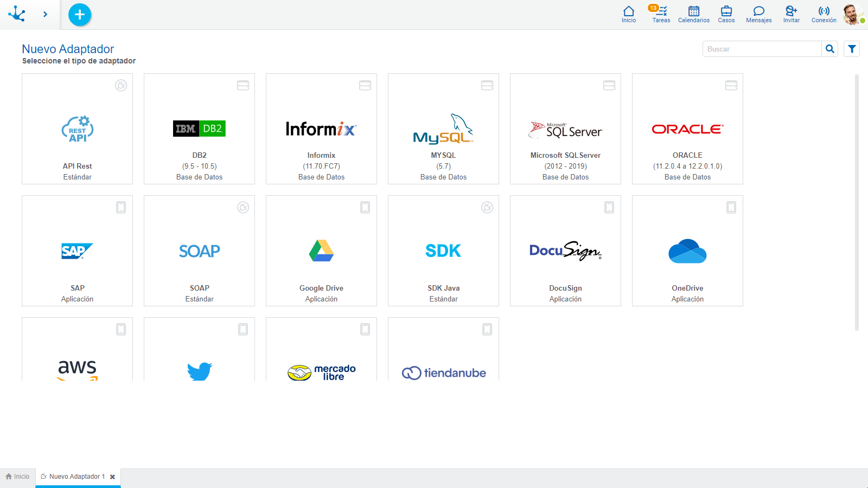Click the 'Nuevo Adaptador' page heading
Viewport: 868px width, 488px height.
pyautogui.click(x=68, y=49)
